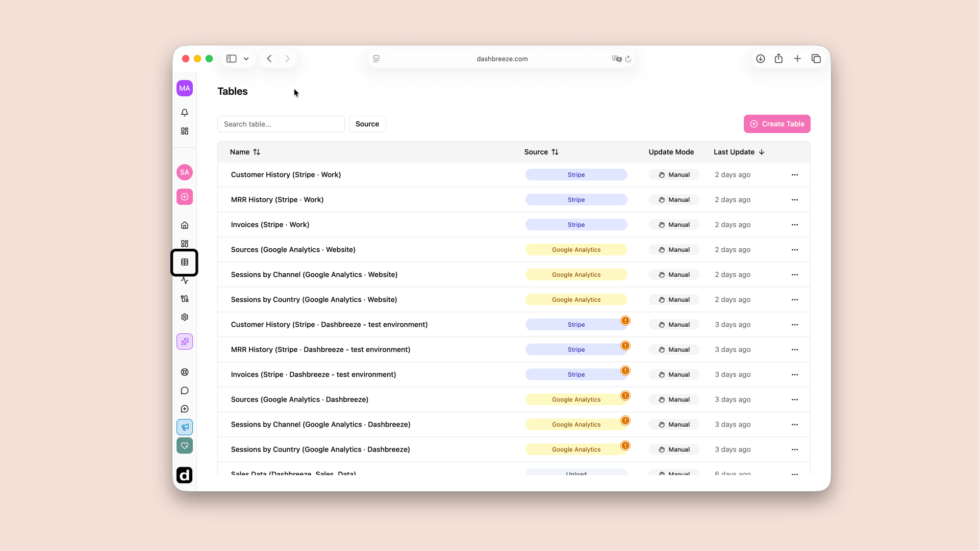Toggle the Safari sidebar panel icon
The height and width of the screenshot is (551, 980).
[x=232, y=59]
